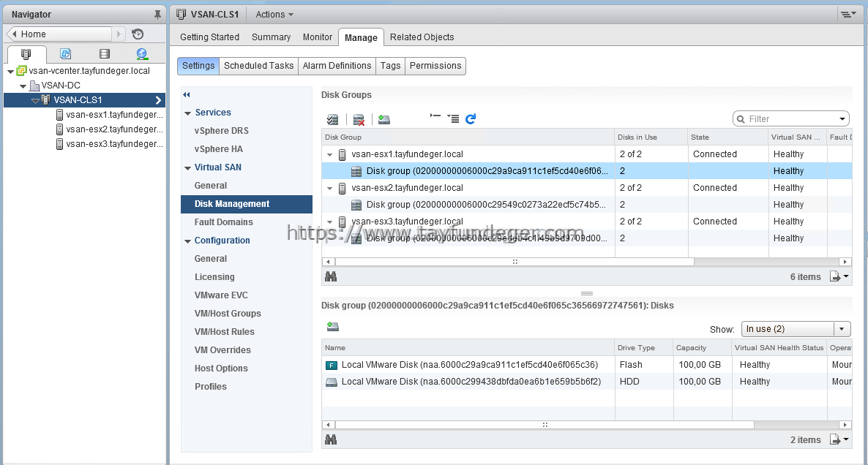Collapse the Configuration section
This screenshot has width=868, height=465.
(x=187, y=241)
